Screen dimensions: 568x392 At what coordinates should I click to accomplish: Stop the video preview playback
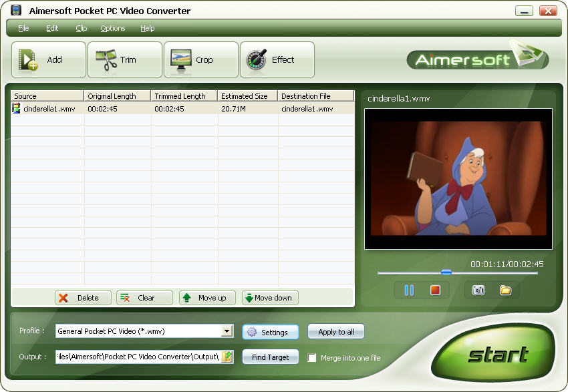click(x=435, y=290)
